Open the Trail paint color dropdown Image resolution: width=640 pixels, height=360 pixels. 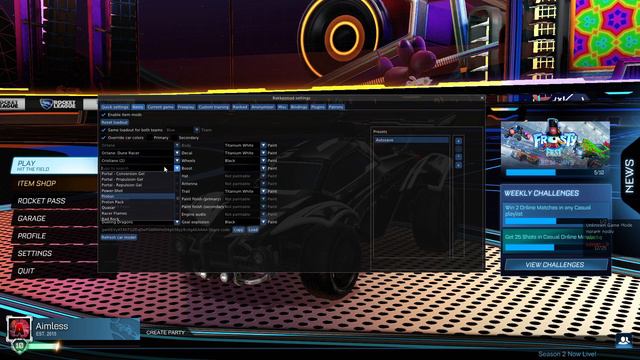(x=263, y=191)
